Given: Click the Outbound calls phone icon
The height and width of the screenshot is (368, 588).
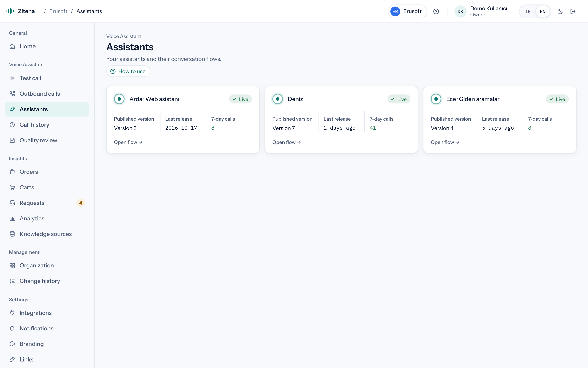Looking at the screenshot, I should 12,94.
